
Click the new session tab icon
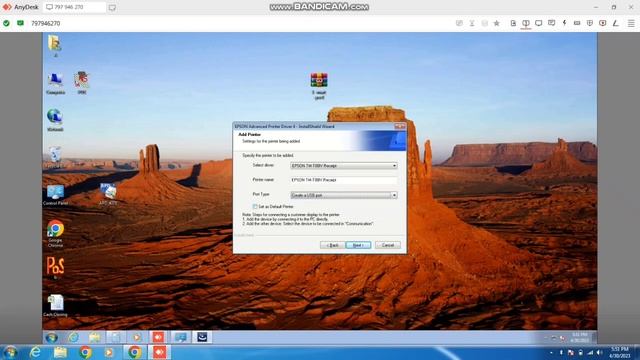click(112, 7)
